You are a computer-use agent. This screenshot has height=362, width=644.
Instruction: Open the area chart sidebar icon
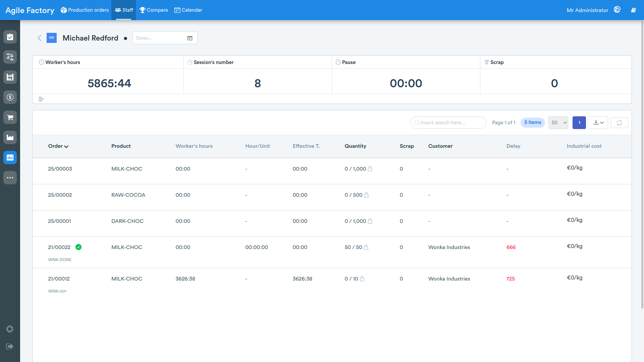pos(10,137)
